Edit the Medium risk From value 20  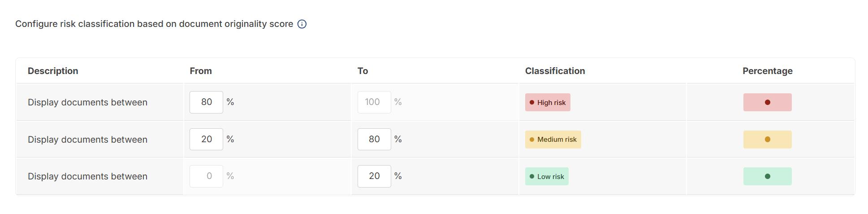(x=206, y=139)
